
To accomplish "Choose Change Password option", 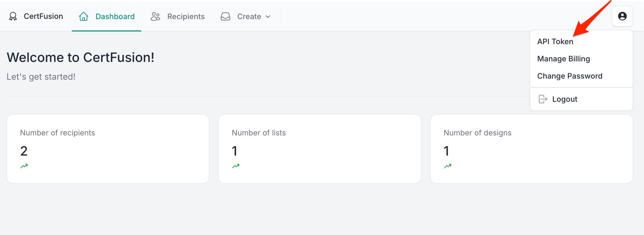I will (570, 76).
